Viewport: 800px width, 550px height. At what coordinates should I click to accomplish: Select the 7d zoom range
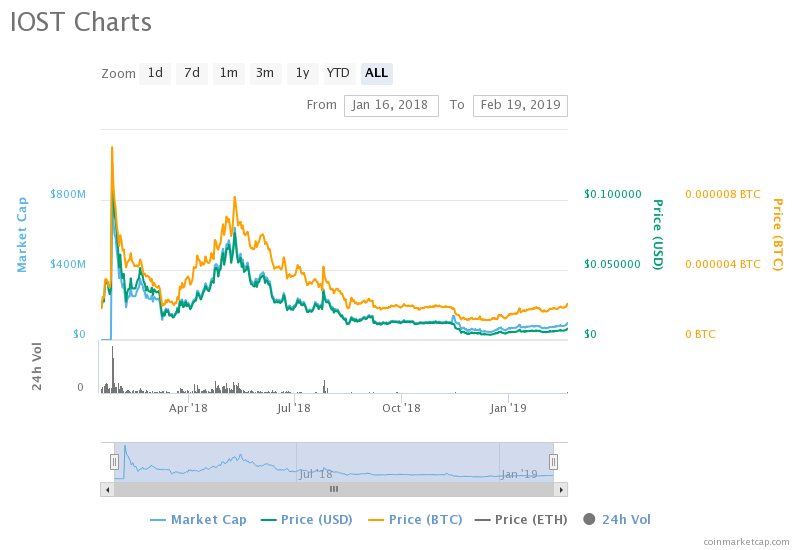coord(192,73)
